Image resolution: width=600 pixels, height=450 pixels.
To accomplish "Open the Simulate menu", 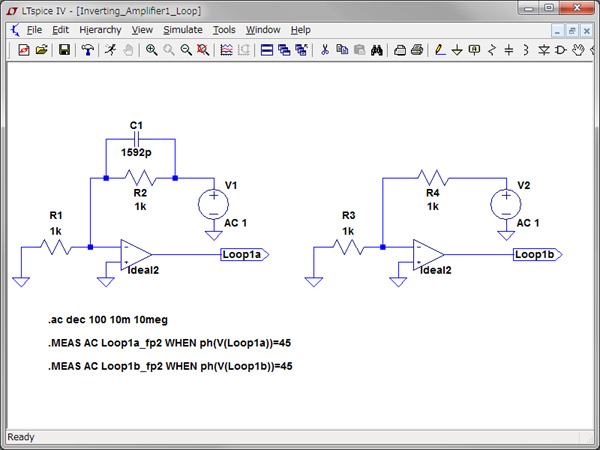I will click(183, 30).
